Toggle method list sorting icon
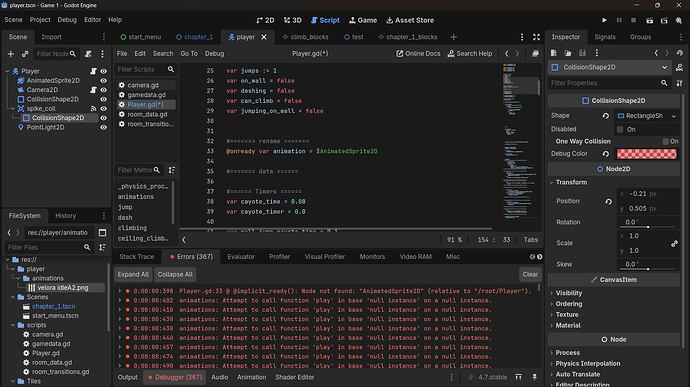This screenshot has height=387, width=690. pos(172,170)
